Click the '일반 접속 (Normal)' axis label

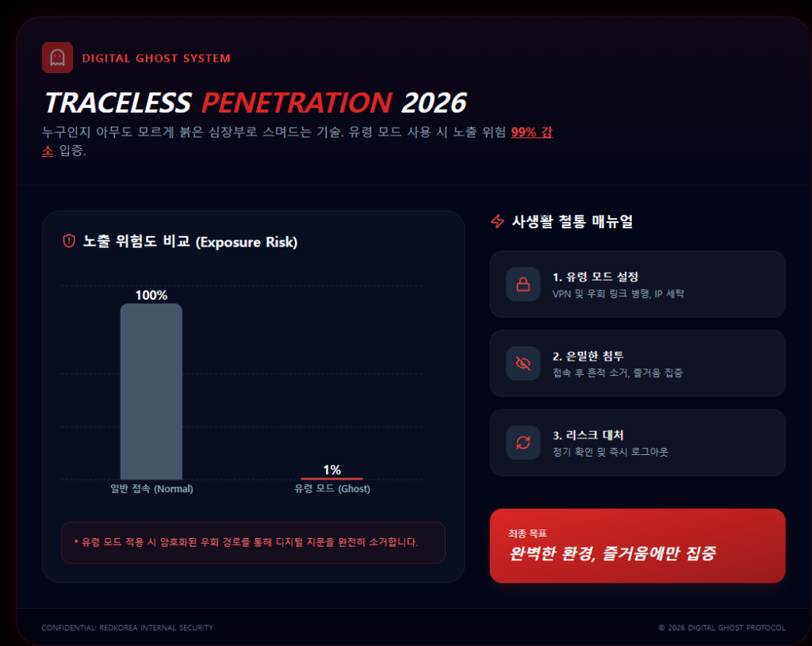tap(151, 489)
